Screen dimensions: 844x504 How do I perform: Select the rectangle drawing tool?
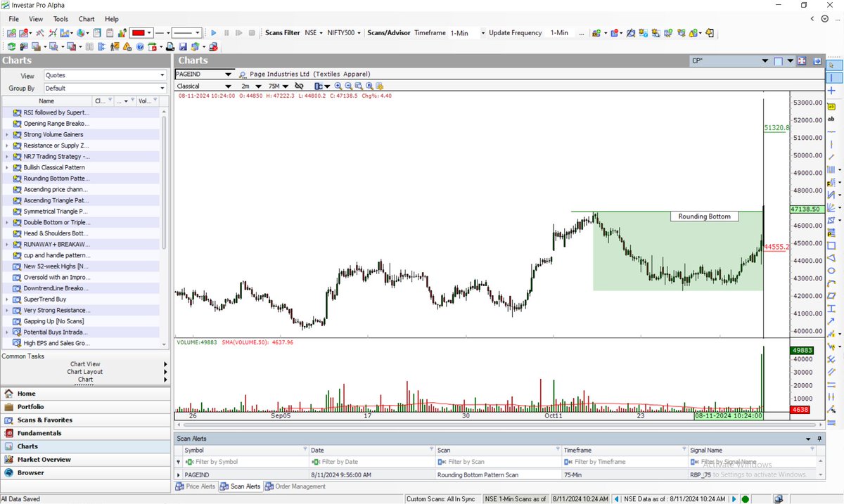click(832, 245)
